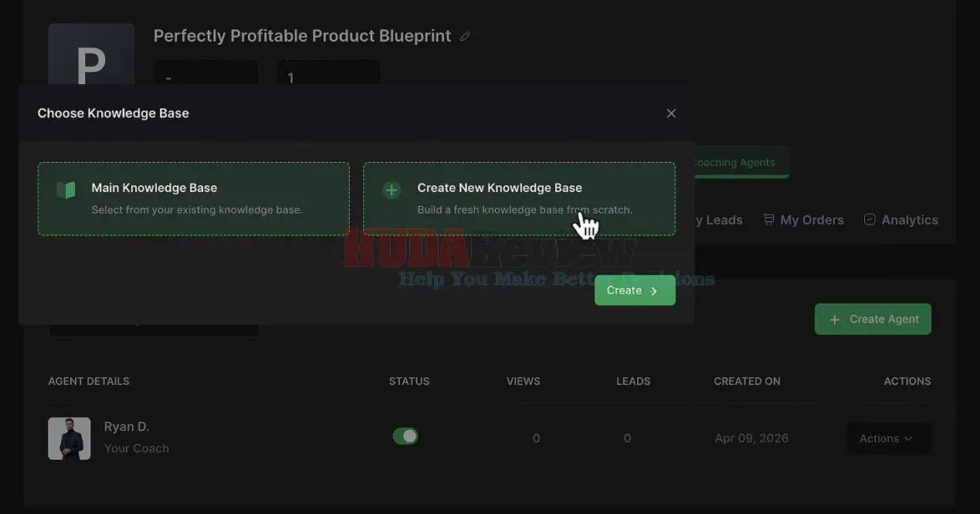Open Ryan D. avatar thumbnail
The width and height of the screenshot is (980, 514).
pyautogui.click(x=70, y=438)
